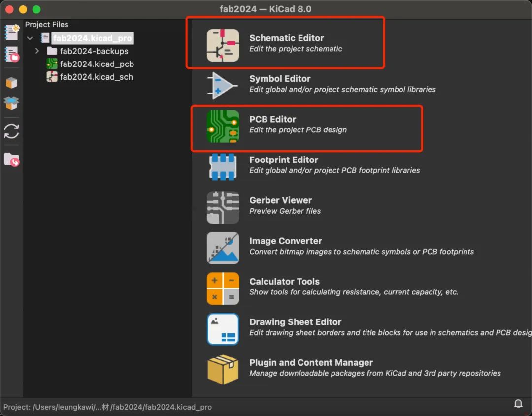This screenshot has height=416, width=532.
Task: Click the Footprint Editor title text
Action: tap(284, 160)
